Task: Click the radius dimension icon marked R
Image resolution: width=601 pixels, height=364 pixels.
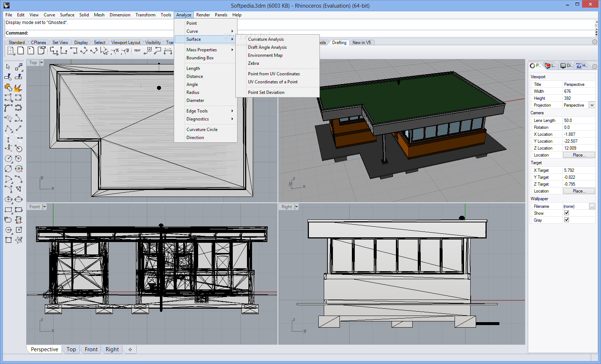Action: click(115, 51)
